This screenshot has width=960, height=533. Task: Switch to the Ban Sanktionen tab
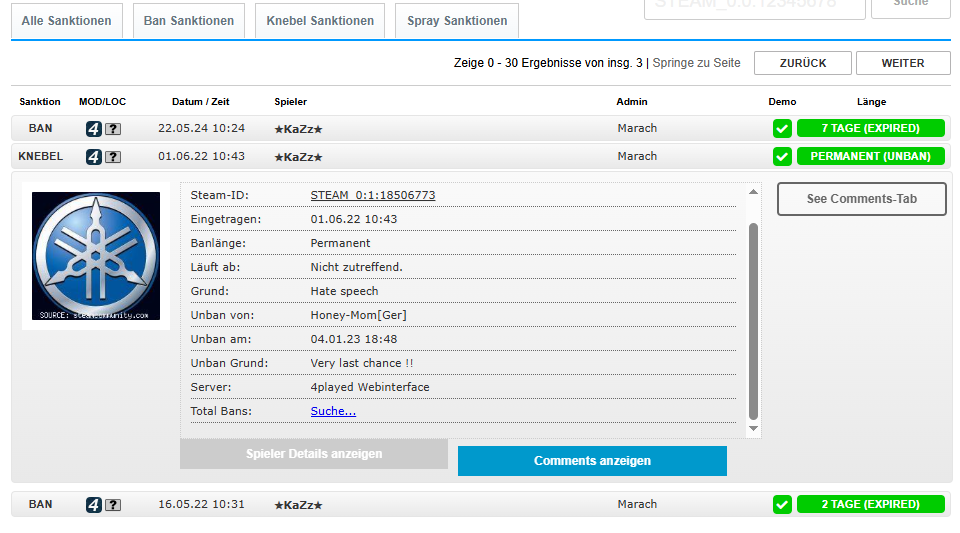click(x=188, y=21)
